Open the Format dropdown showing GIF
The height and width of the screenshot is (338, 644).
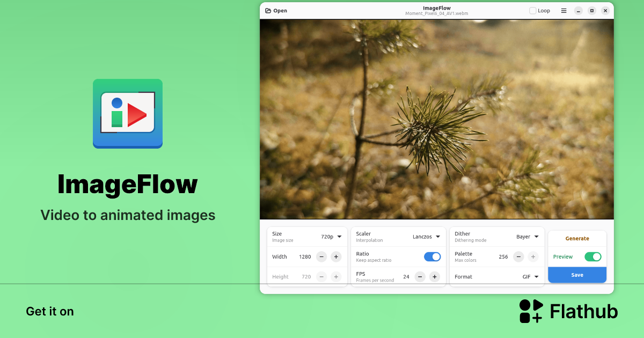[531, 276]
